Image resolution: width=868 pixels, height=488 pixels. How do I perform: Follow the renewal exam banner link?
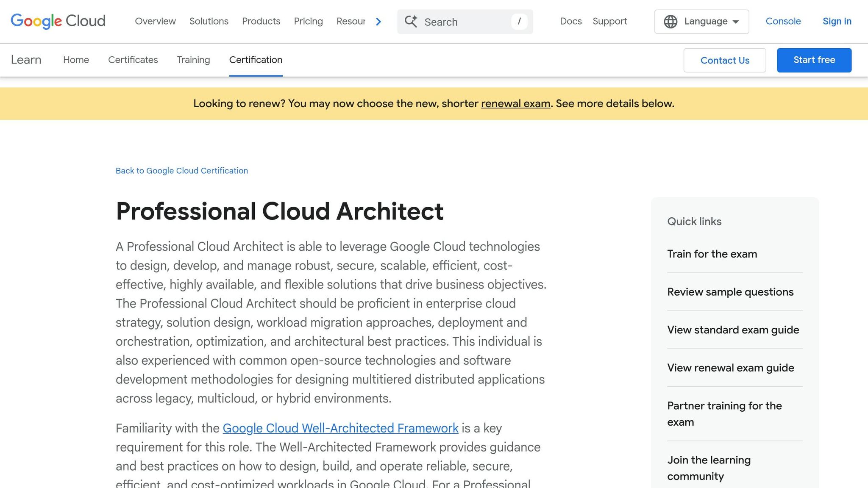[516, 104]
